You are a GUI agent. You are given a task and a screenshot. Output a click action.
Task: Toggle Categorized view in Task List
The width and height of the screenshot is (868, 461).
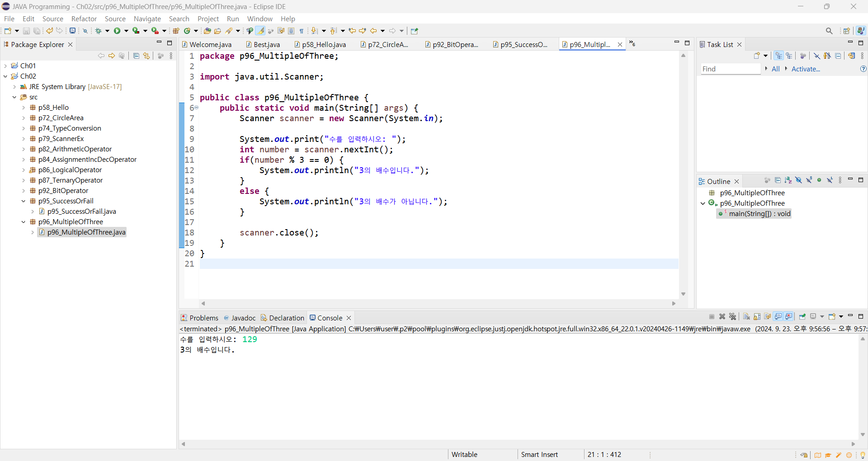(778, 56)
